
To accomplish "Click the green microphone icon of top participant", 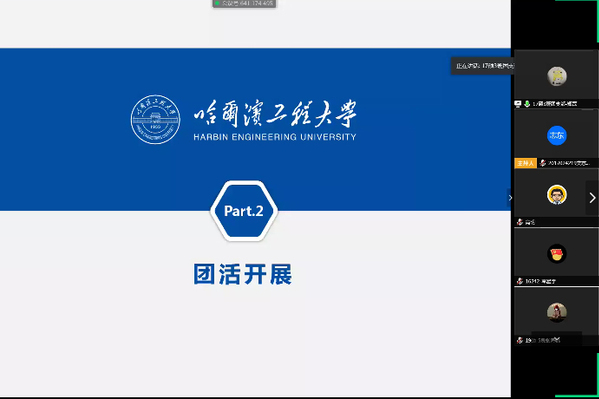I will point(527,104).
